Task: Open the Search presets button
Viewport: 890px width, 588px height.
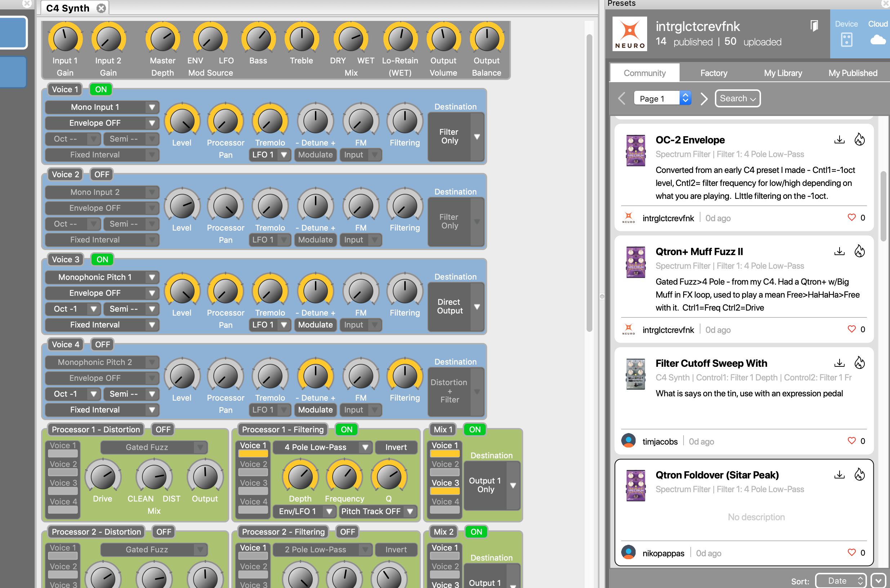Action: [x=737, y=99]
